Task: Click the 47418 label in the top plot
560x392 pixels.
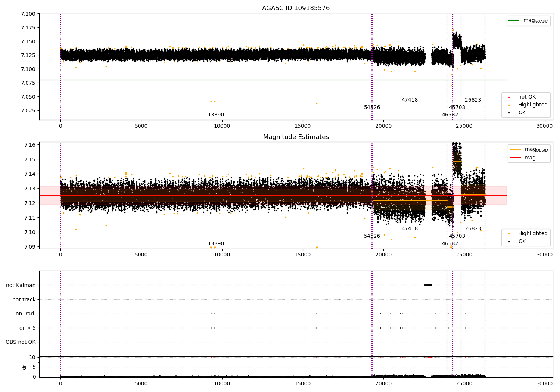Action: 410,100
